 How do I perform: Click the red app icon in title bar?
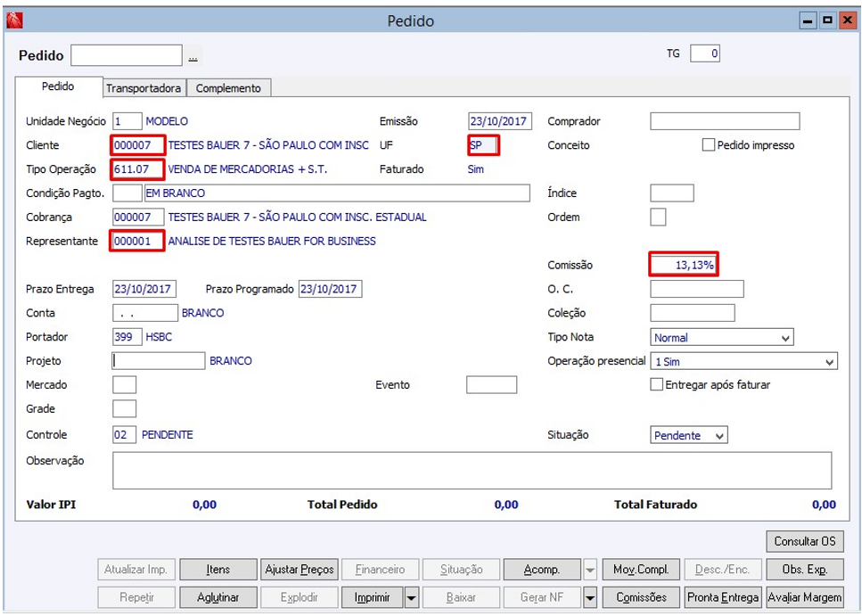pyautogui.click(x=13, y=21)
